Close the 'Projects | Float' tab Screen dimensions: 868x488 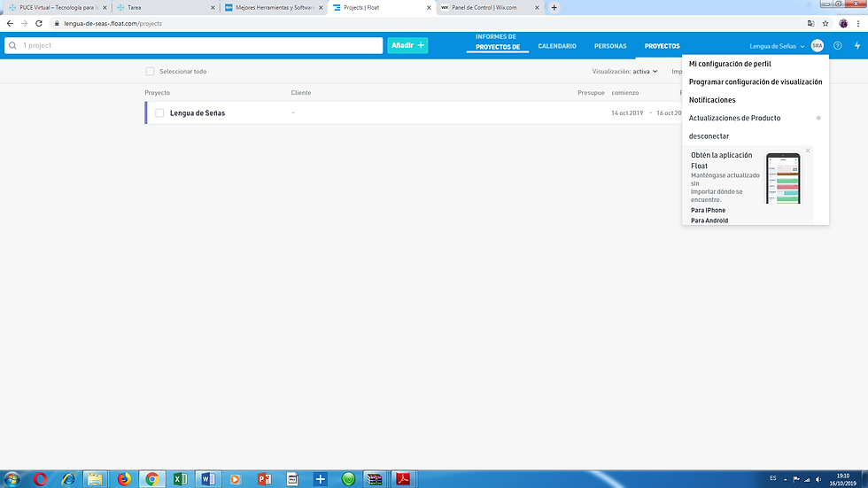pos(429,8)
